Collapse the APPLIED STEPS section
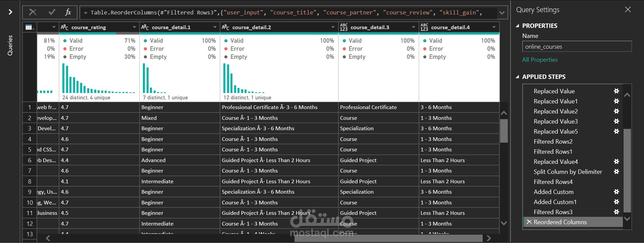 pos(517,77)
